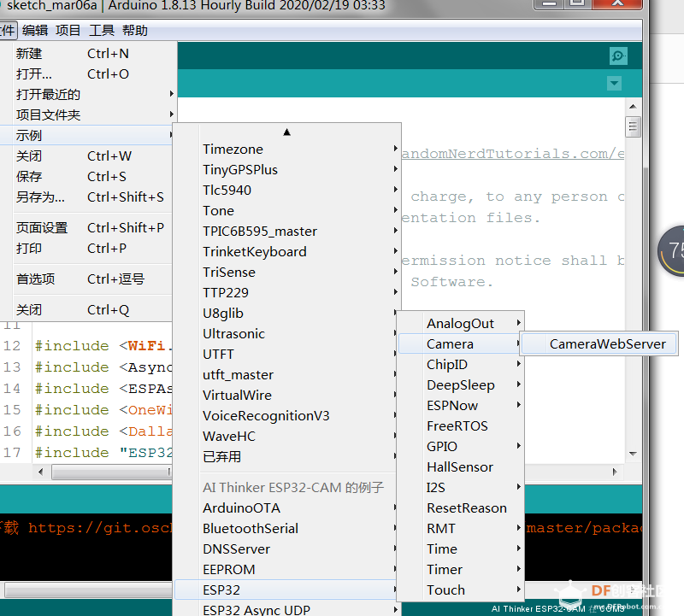The width and height of the screenshot is (684, 616).
Task: Select the 示例 menu entry
Action: (88, 136)
